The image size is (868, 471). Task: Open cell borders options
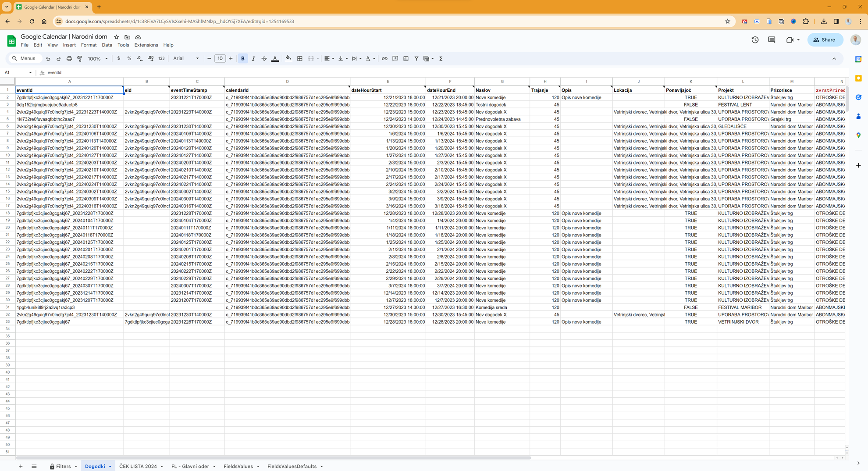tap(300, 59)
